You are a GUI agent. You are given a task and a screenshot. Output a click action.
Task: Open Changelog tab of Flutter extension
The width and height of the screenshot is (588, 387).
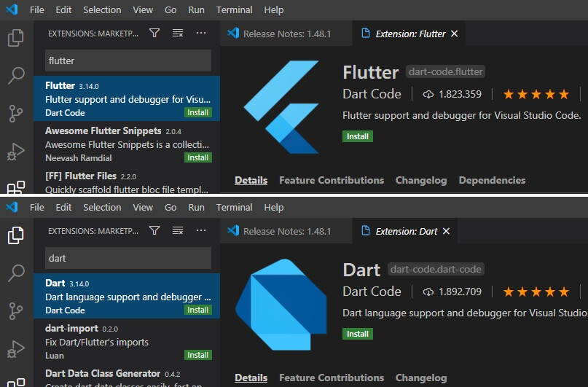point(420,180)
